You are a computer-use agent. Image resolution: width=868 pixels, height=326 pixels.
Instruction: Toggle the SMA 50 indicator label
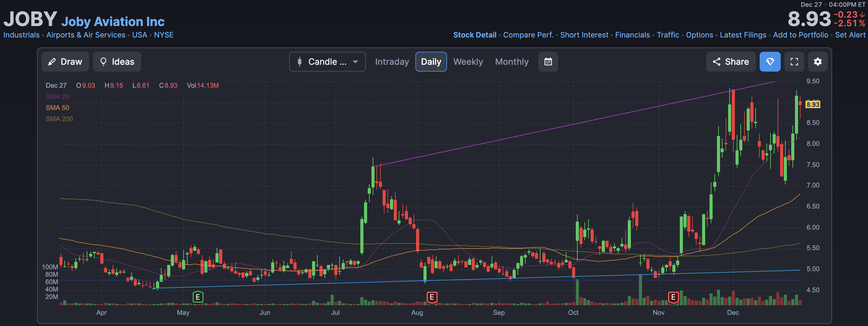57,108
